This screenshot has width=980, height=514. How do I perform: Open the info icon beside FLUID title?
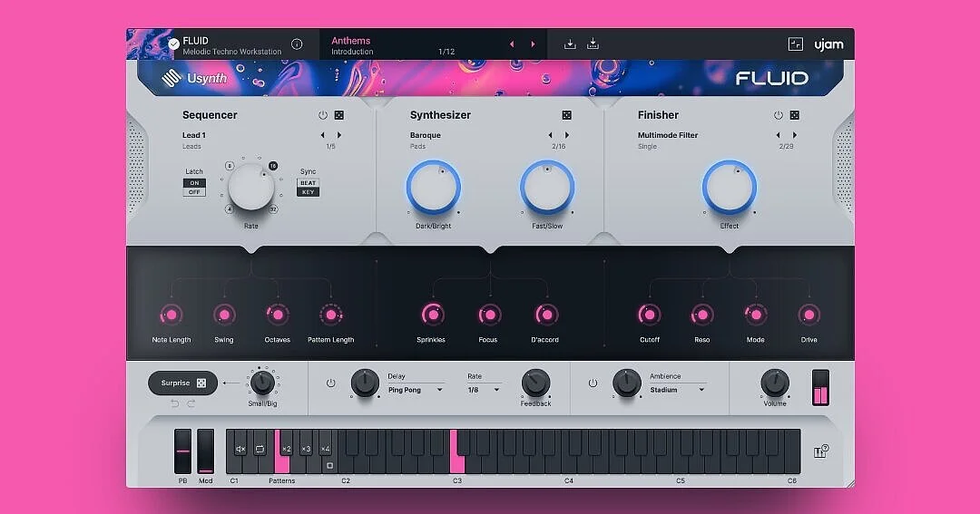(297, 44)
